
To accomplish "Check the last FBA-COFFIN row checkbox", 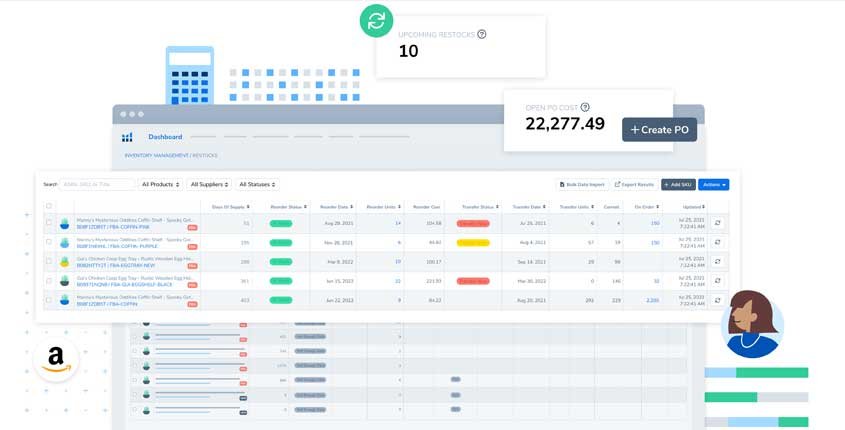I will coord(49,300).
